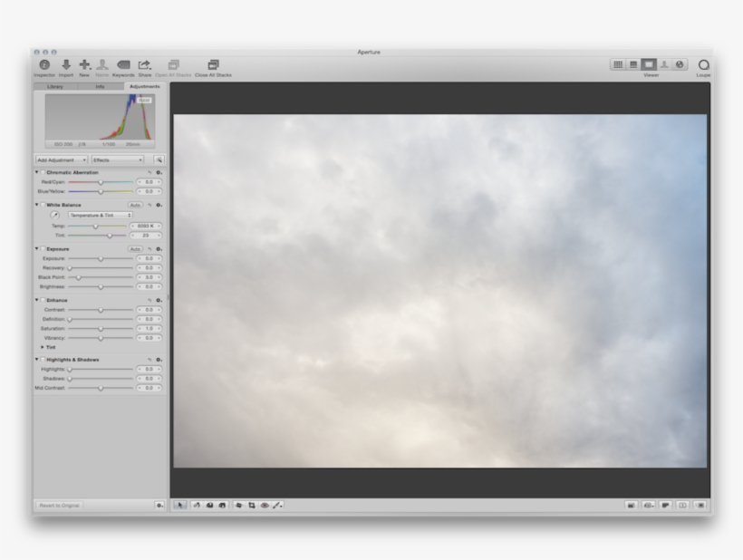Select the Red Eye tool in bottom toolbar
Image resolution: width=743 pixels, height=560 pixels.
coord(265,504)
